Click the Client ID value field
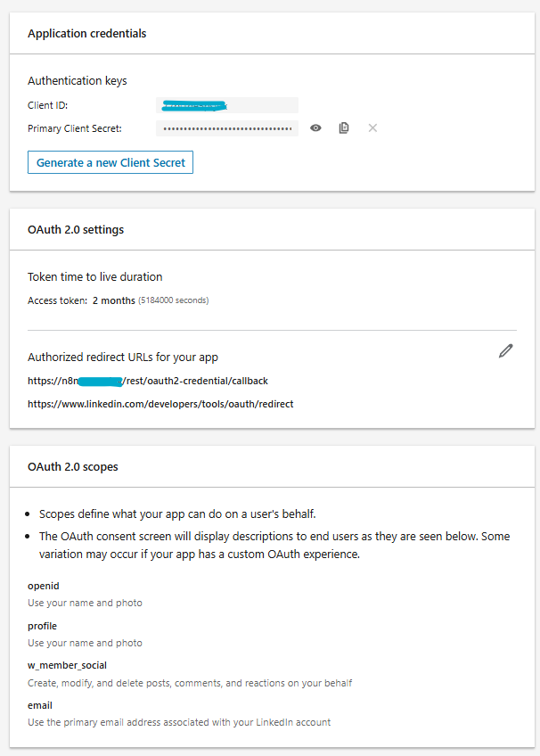This screenshot has height=756, width=540. tap(227, 105)
